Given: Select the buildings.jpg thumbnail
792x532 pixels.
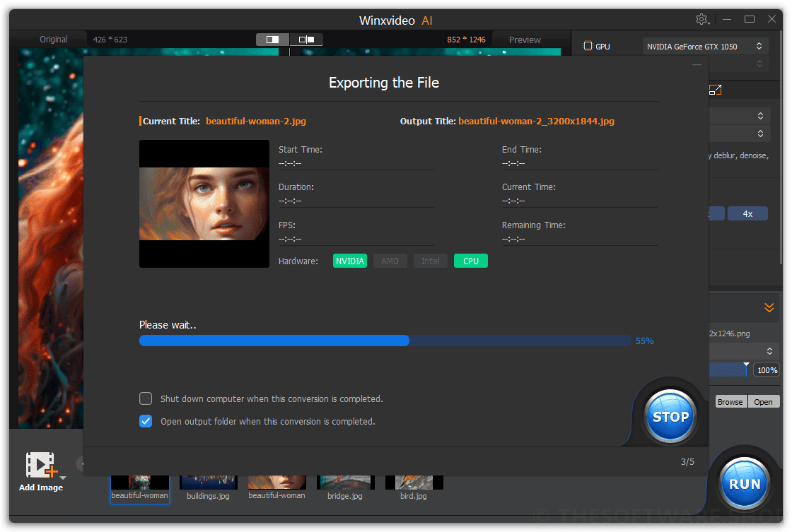Looking at the screenshot, I should point(208,489).
